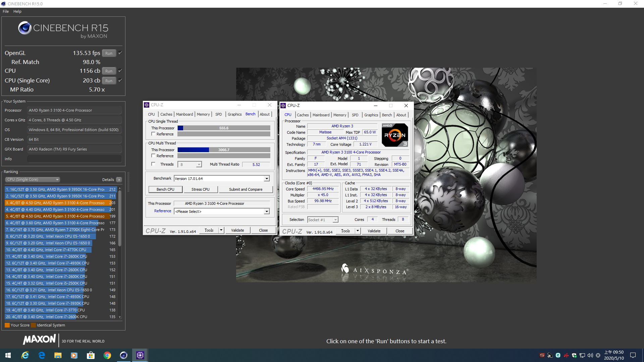Enable Multi Thread Reference checkbox

(x=153, y=156)
